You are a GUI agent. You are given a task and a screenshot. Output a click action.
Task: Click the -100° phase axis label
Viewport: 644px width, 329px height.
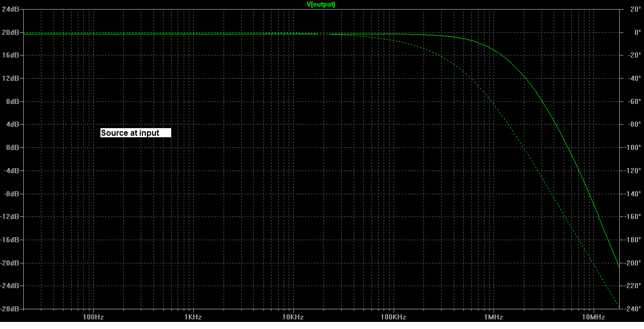pos(633,147)
